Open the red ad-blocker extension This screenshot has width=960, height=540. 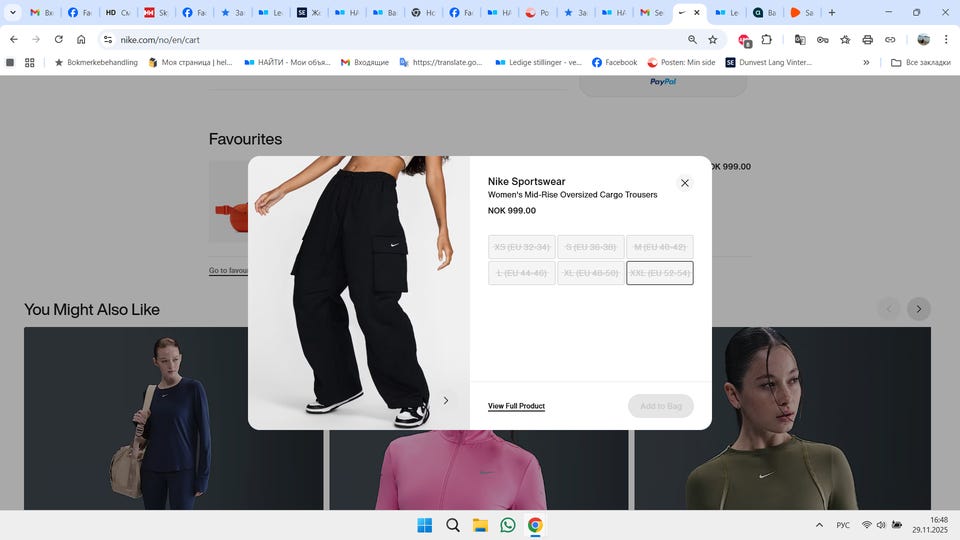744,40
